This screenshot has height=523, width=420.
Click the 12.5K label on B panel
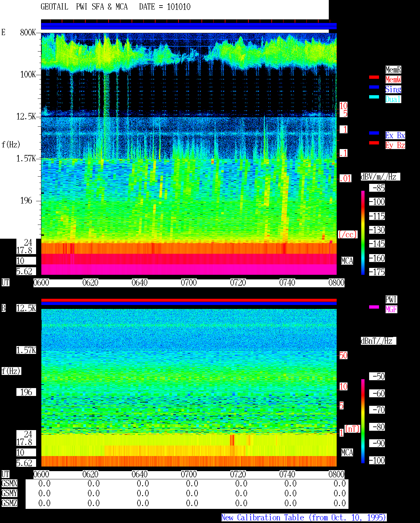pyautogui.click(x=26, y=308)
